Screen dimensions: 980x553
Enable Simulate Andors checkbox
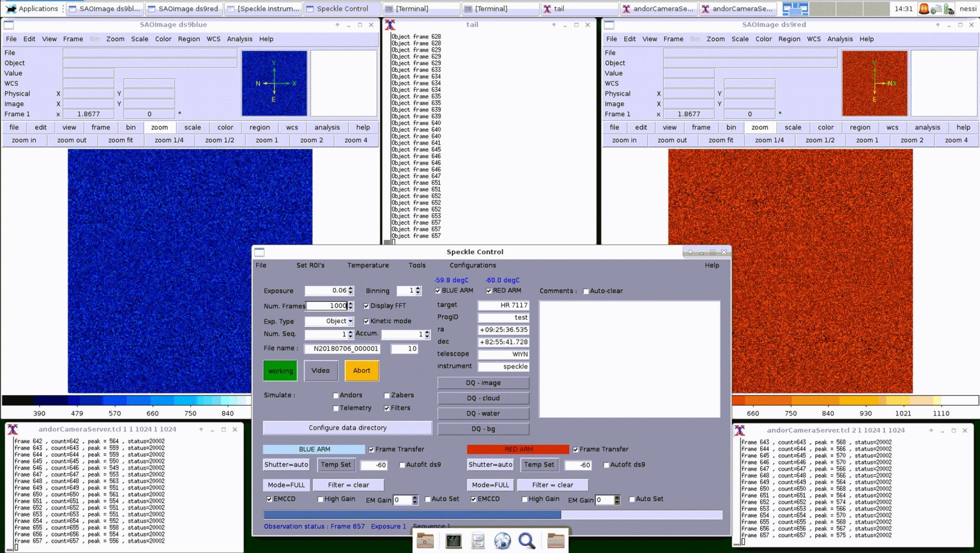[336, 395]
